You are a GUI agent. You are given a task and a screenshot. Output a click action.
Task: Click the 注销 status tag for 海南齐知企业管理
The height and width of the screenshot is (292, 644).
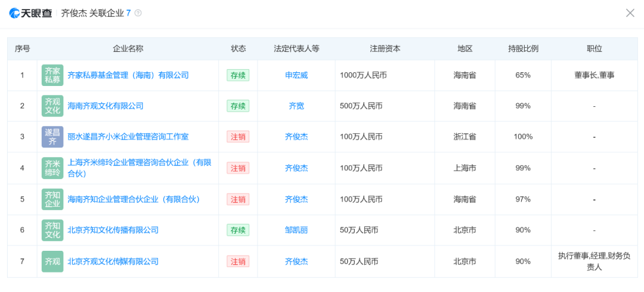[x=238, y=199]
